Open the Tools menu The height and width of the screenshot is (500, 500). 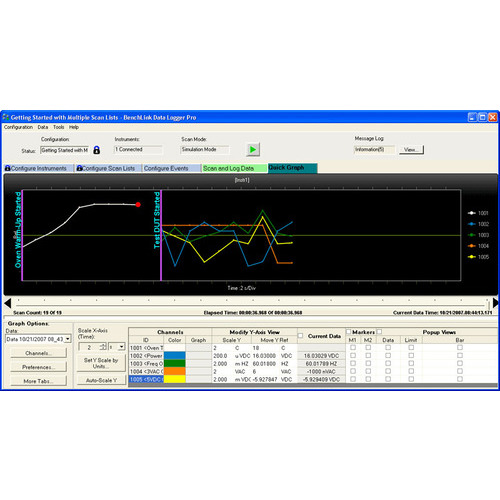(59, 127)
